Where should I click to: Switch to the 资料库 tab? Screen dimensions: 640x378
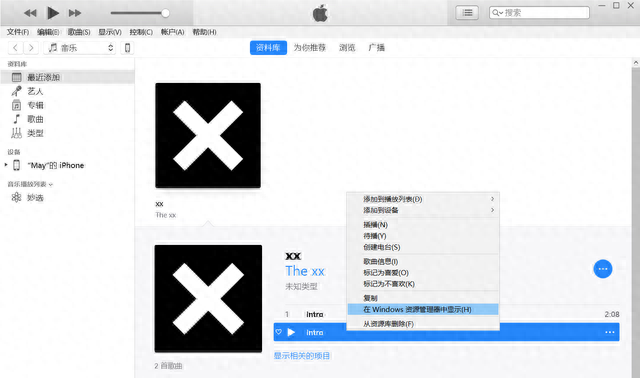tap(268, 48)
